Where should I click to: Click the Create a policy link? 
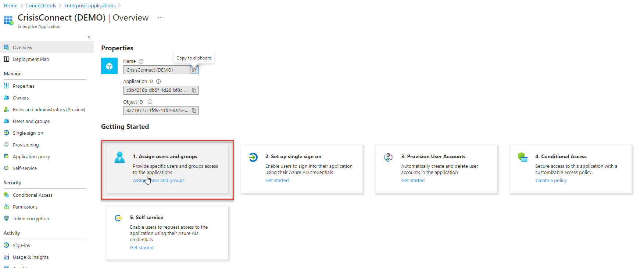[551, 180]
